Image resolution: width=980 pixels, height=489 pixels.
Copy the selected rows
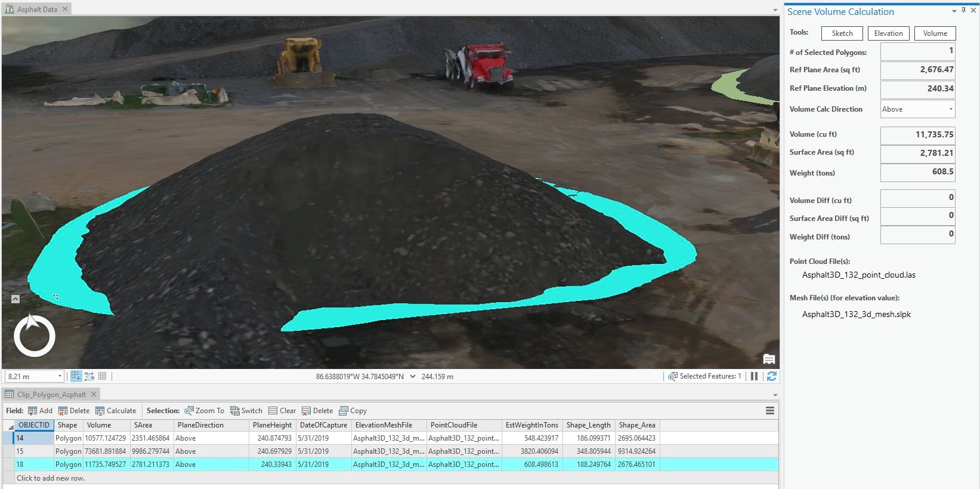(x=353, y=411)
